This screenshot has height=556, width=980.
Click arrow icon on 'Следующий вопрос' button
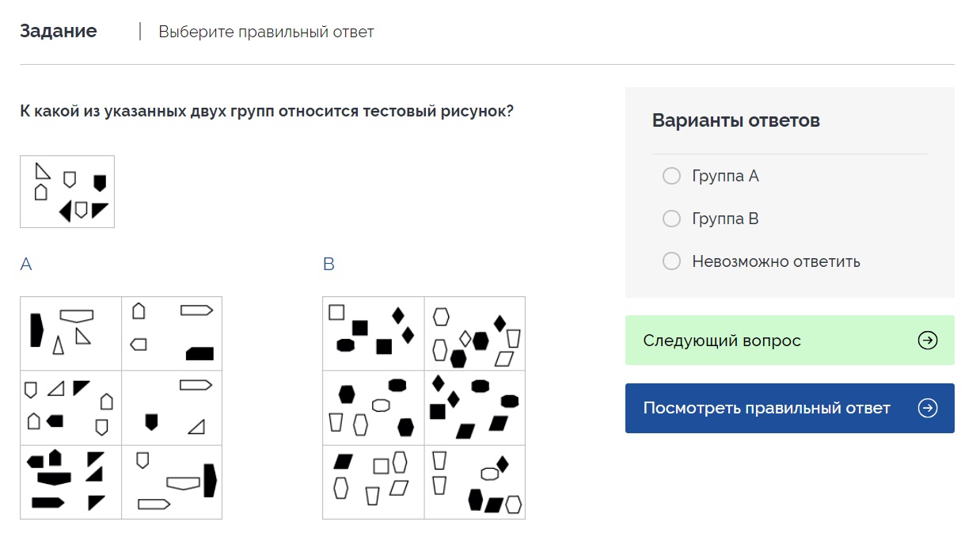[x=927, y=341]
